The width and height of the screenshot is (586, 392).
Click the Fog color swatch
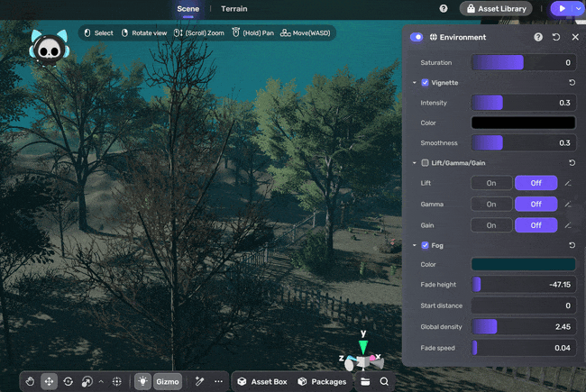tap(523, 264)
